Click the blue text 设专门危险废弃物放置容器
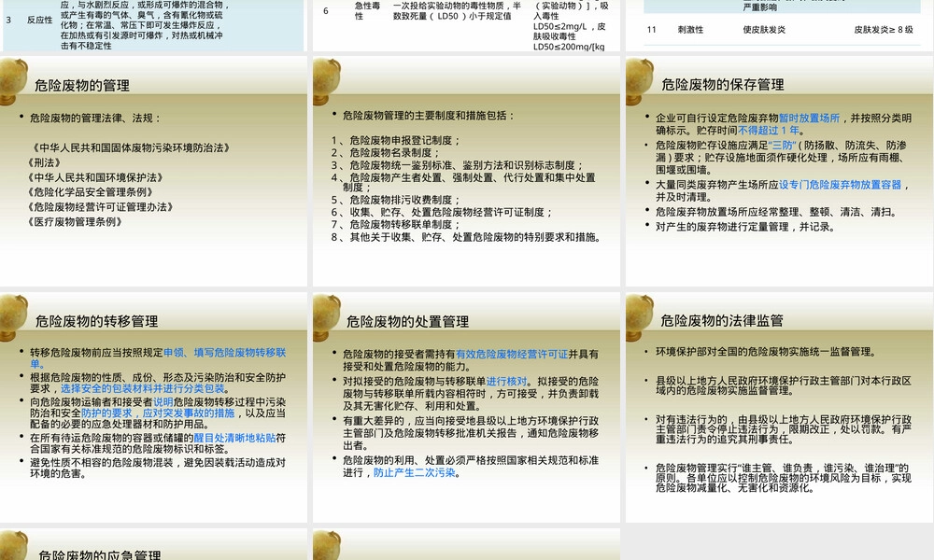 pos(840,185)
